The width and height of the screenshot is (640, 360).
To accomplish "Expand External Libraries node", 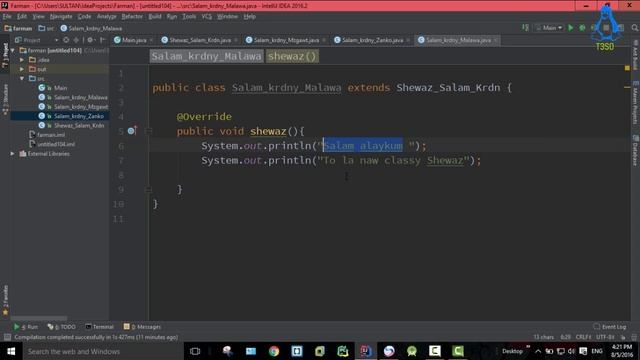I will (x=13, y=153).
